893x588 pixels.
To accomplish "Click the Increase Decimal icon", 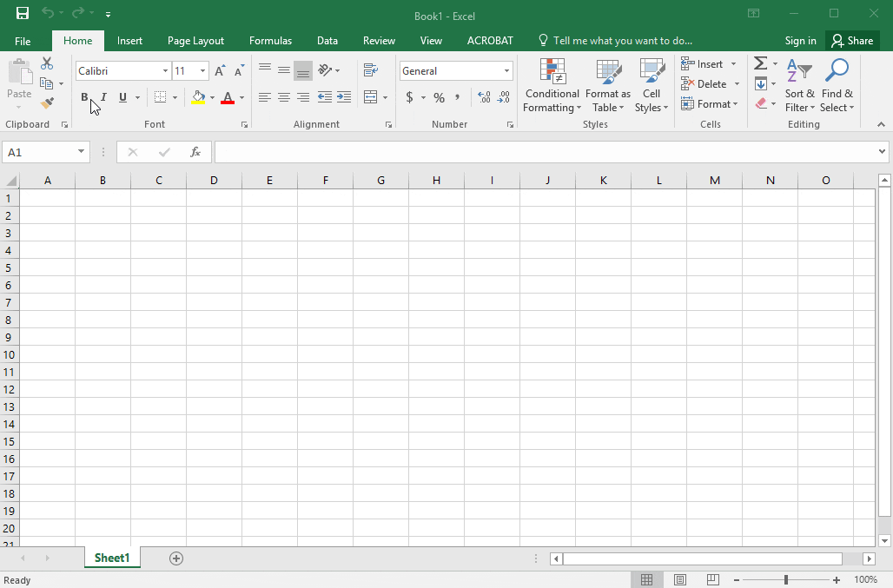I will pyautogui.click(x=484, y=97).
